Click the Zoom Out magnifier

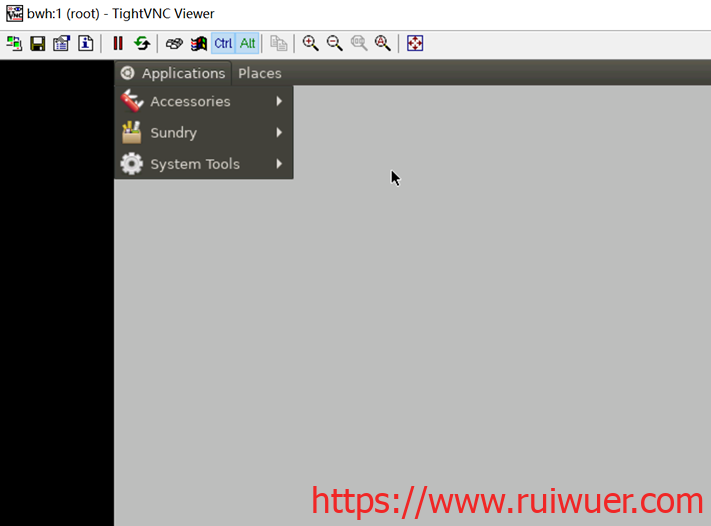pos(335,43)
